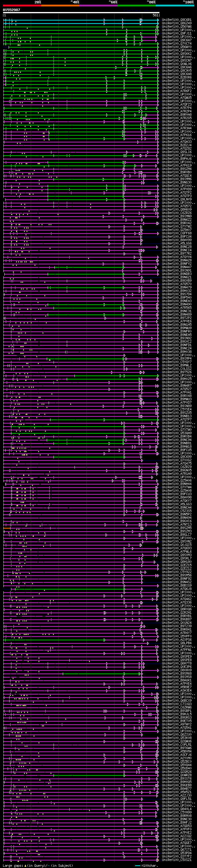
Task: Select the AV552987 query title
Action: tap(11, 10)
